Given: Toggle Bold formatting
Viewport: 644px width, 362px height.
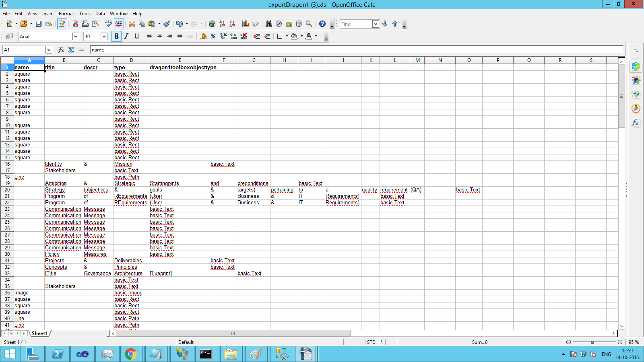Looking at the screenshot, I should 117,37.
